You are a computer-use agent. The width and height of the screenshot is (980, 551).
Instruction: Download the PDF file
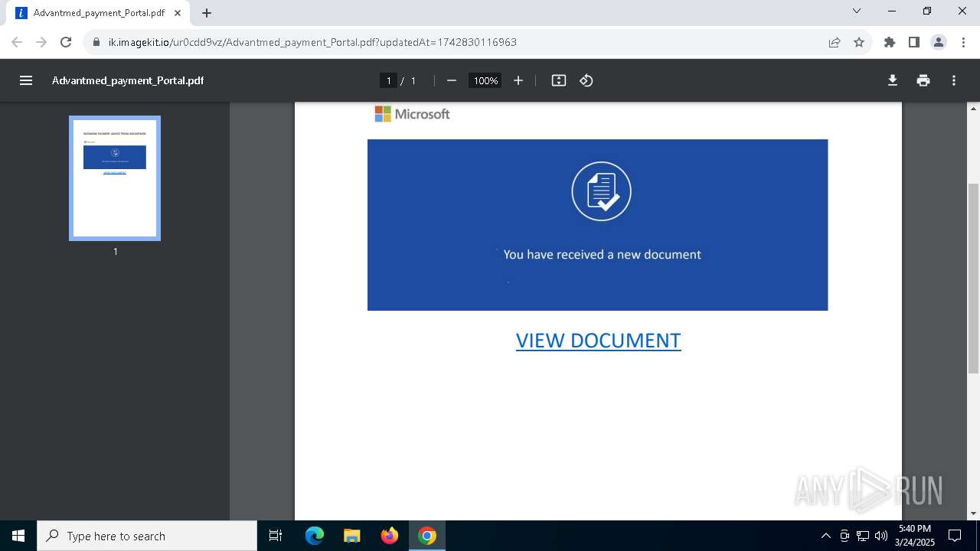[x=893, y=80]
